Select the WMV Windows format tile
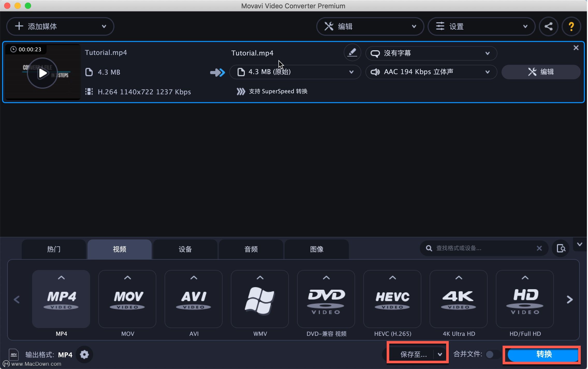 tap(260, 299)
